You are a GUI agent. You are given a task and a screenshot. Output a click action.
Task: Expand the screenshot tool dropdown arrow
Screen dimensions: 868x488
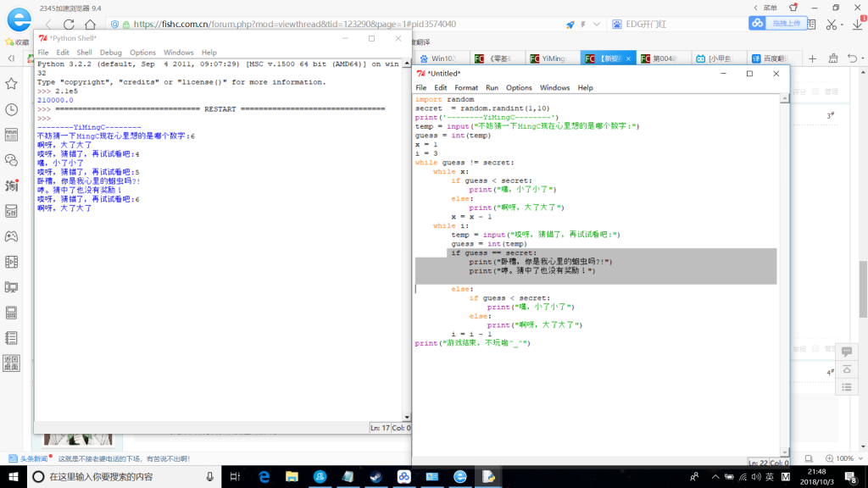(842, 25)
